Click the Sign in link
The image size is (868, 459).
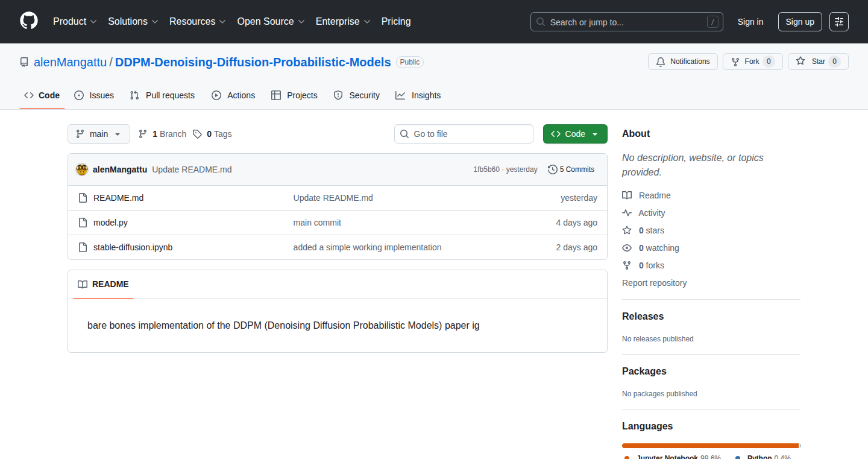pos(750,22)
